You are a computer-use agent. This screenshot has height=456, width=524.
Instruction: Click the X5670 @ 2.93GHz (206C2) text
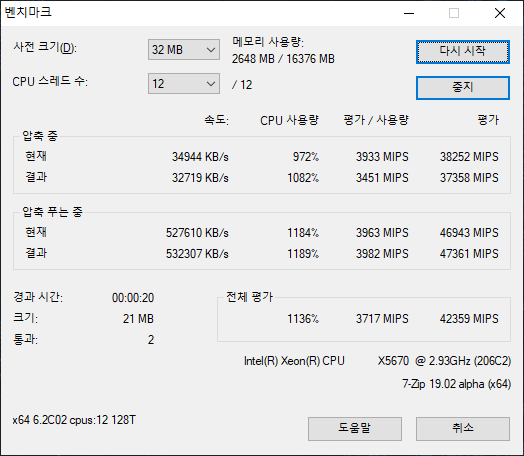pyautogui.click(x=444, y=361)
